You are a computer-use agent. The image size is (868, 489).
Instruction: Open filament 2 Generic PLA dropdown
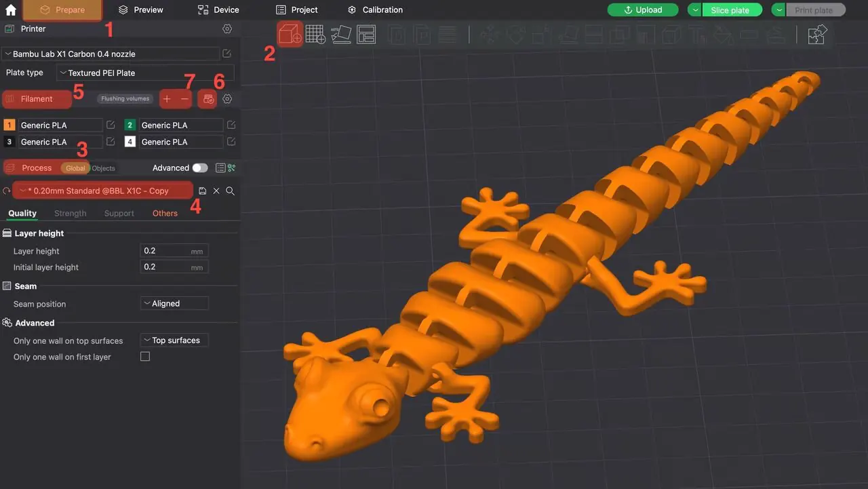pos(181,125)
